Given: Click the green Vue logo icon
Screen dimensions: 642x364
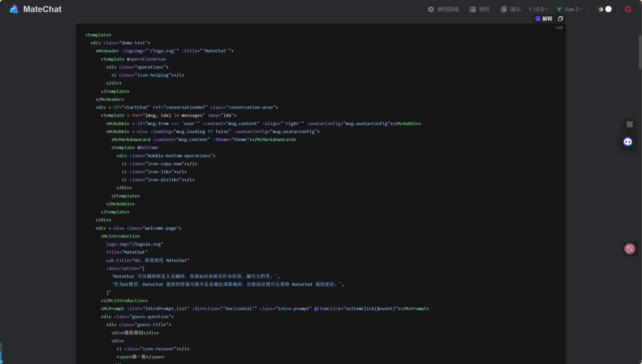Looking at the screenshot, I should point(559,9).
